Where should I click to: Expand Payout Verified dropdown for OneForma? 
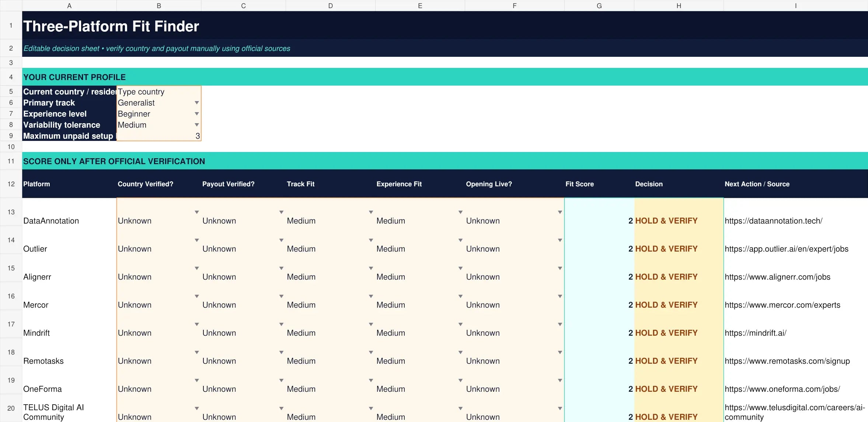coord(281,380)
